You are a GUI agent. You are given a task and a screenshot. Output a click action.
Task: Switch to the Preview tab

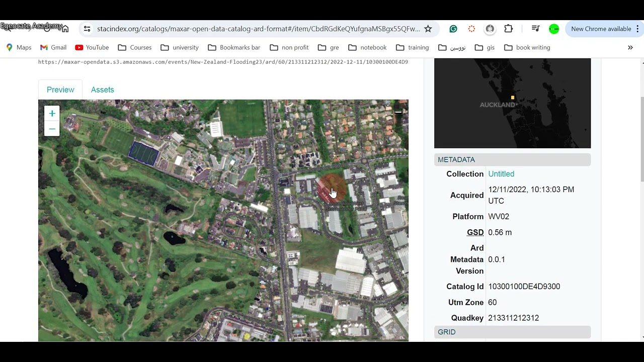tap(60, 89)
